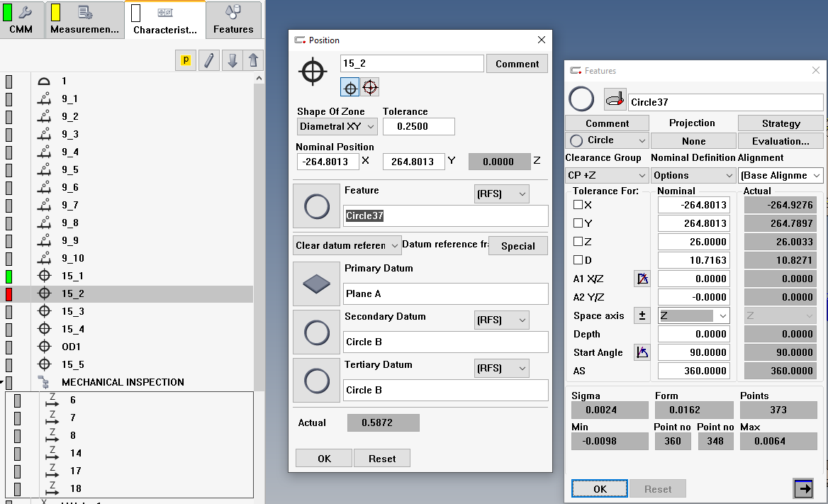Viewport: 828px width, 504px height.
Task: Click the Evaluation... button
Action: tap(781, 141)
